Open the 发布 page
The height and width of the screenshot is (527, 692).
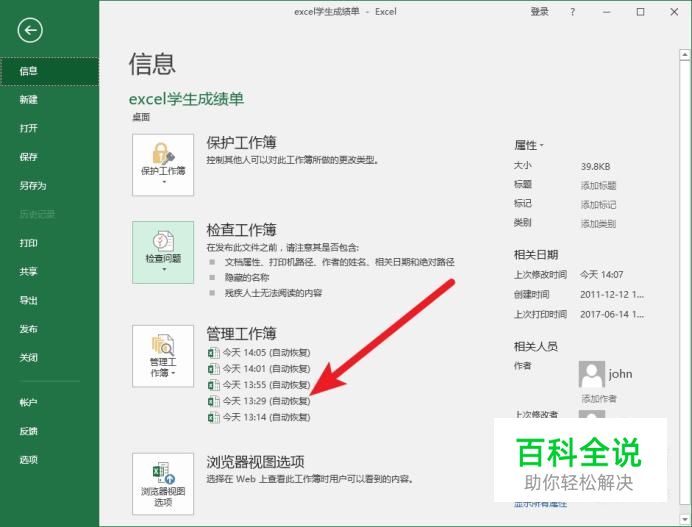tap(49, 329)
